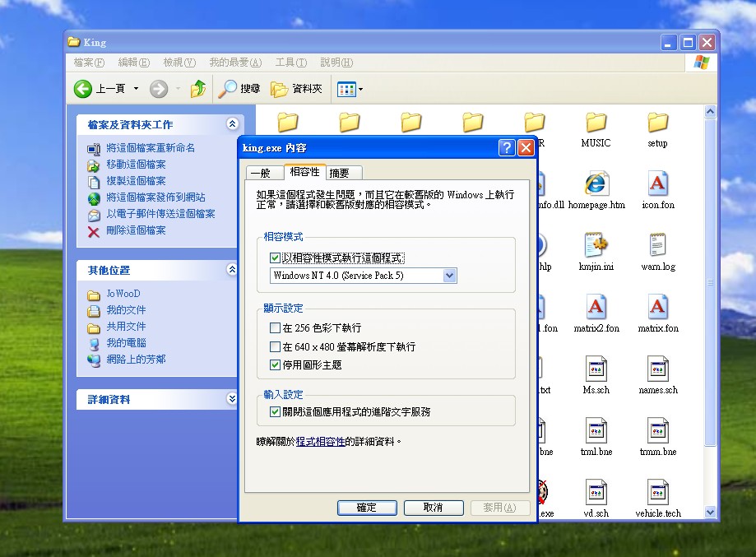Enable 640 x 480 screen resolution checkbox
Screen dimensions: 756x557
pyautogui.click(x=276, y=347)
